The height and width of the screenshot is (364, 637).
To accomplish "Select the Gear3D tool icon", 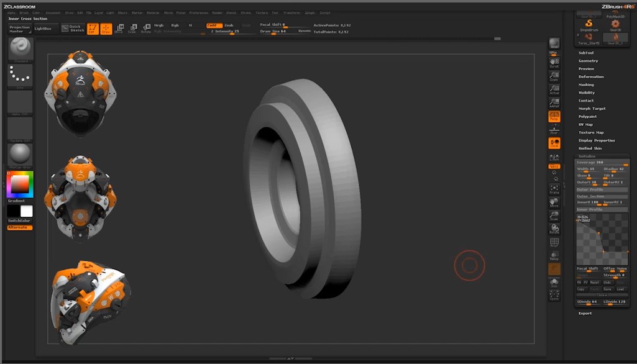I will tap(615, 25).
